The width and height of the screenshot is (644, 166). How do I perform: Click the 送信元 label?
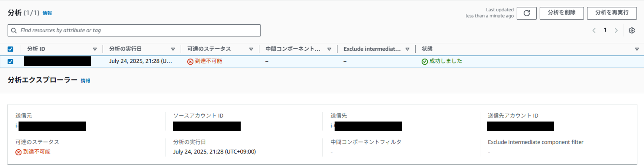24,116
